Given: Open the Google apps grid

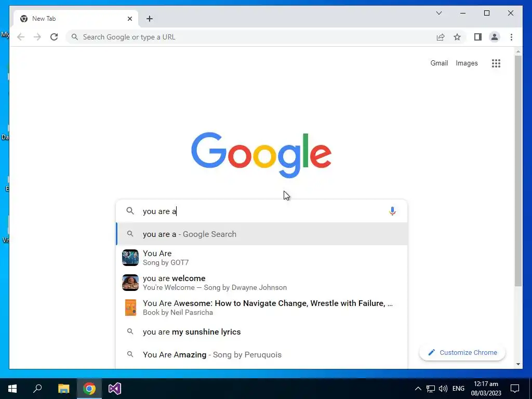Looking at the screenshot, I should click(x=496, y=63).
